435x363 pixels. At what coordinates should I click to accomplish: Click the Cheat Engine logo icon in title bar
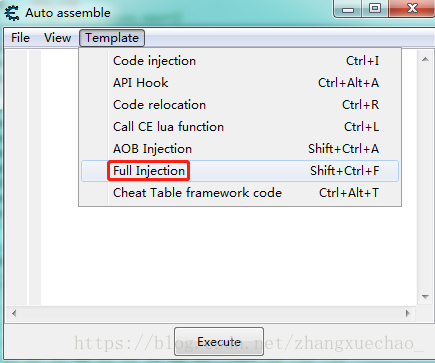12,13
